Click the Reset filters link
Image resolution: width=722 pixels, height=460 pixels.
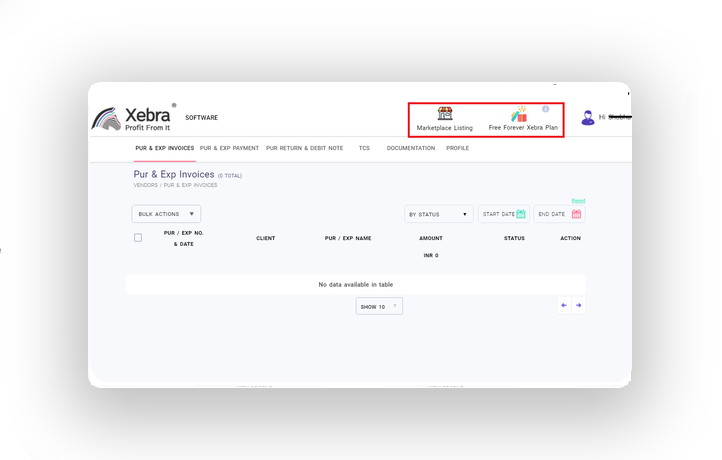pos(578,201)
